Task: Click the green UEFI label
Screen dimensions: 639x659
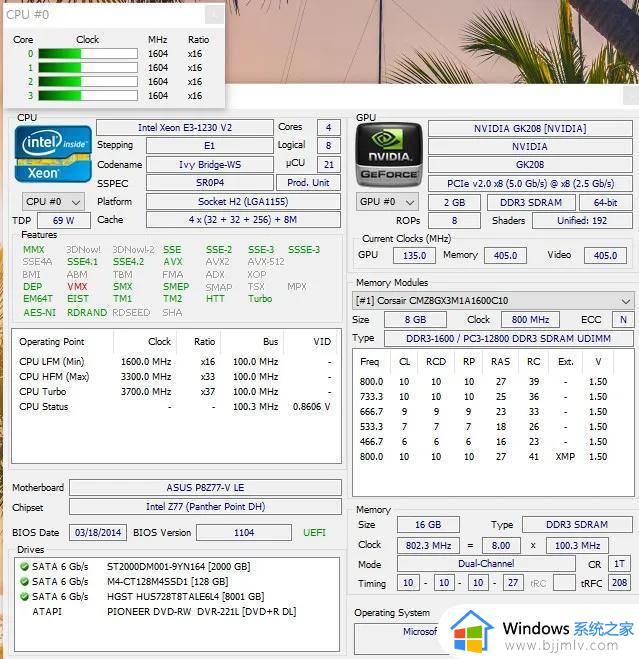Action: point(314,532)
